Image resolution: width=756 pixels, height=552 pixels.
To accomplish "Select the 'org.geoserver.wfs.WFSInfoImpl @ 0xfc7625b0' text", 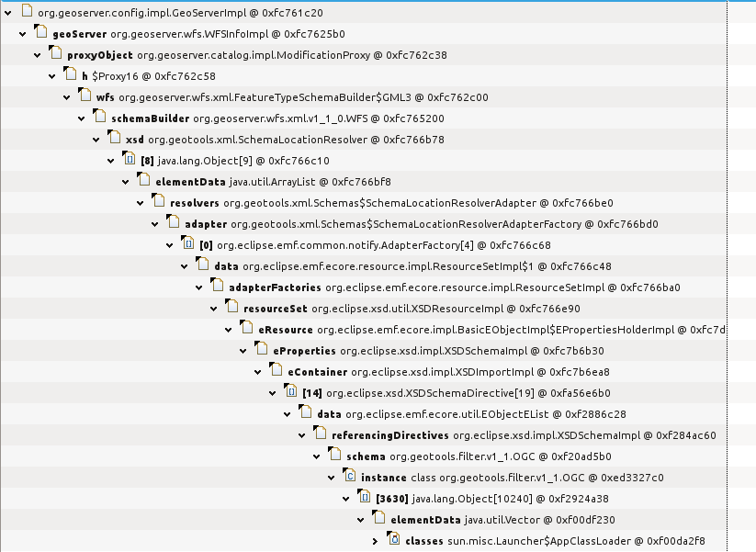I will pos(228,34).
